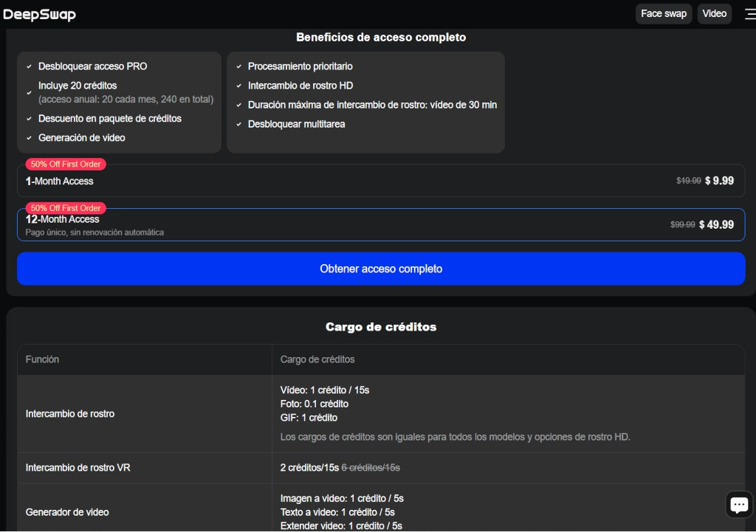Click checkmark beside Desbloquear acceso PRO
The image size is (756, 532).
(x=29, y=66)
